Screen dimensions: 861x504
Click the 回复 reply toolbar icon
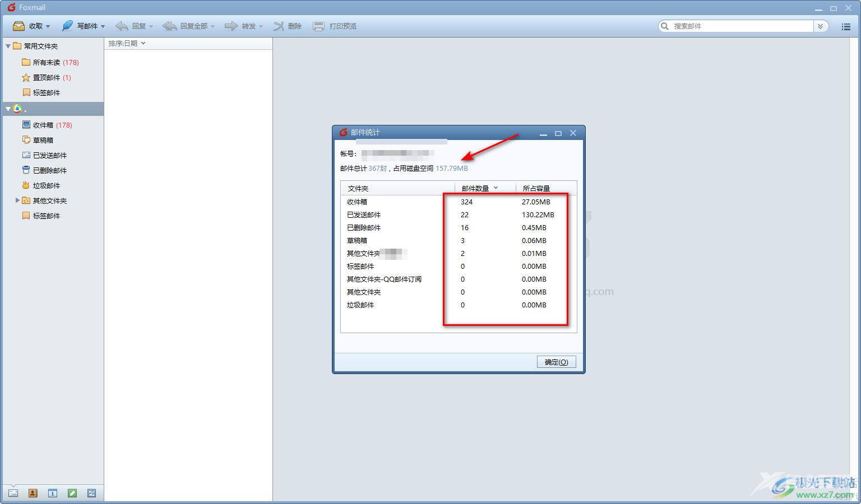pos(122,26)
